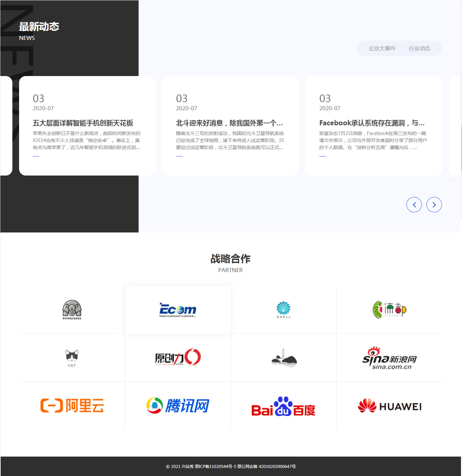Click the next news arrow button
The height and width of the screenshot is (476, 462).
point(434,205)
